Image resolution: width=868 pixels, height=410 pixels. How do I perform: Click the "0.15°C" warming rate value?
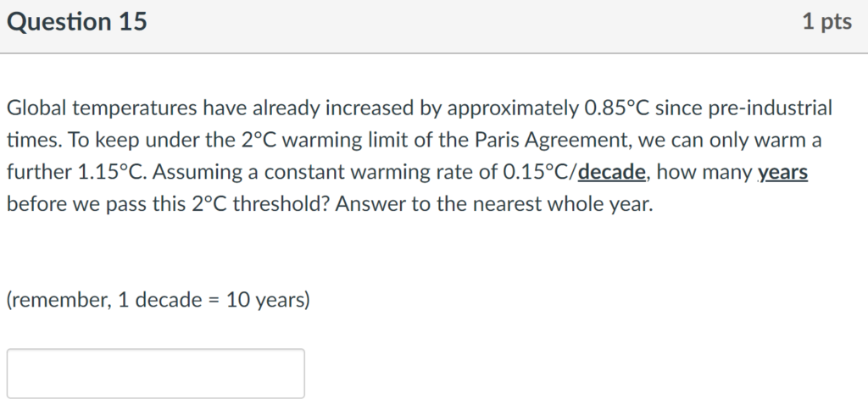[537, 173]
